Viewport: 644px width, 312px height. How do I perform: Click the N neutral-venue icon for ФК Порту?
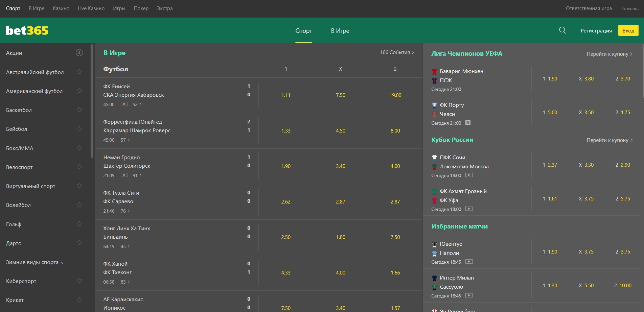click(x=468, y=123)
